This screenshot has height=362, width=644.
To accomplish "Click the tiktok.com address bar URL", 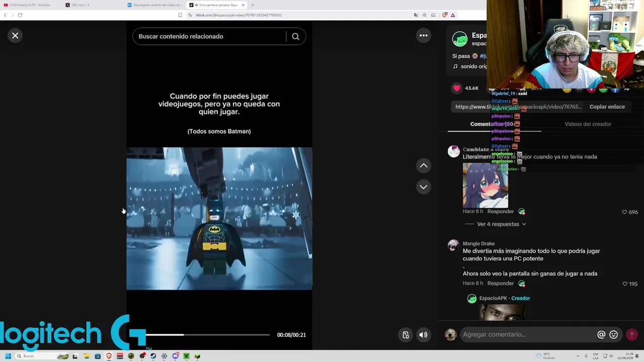I will pos(238,15).
